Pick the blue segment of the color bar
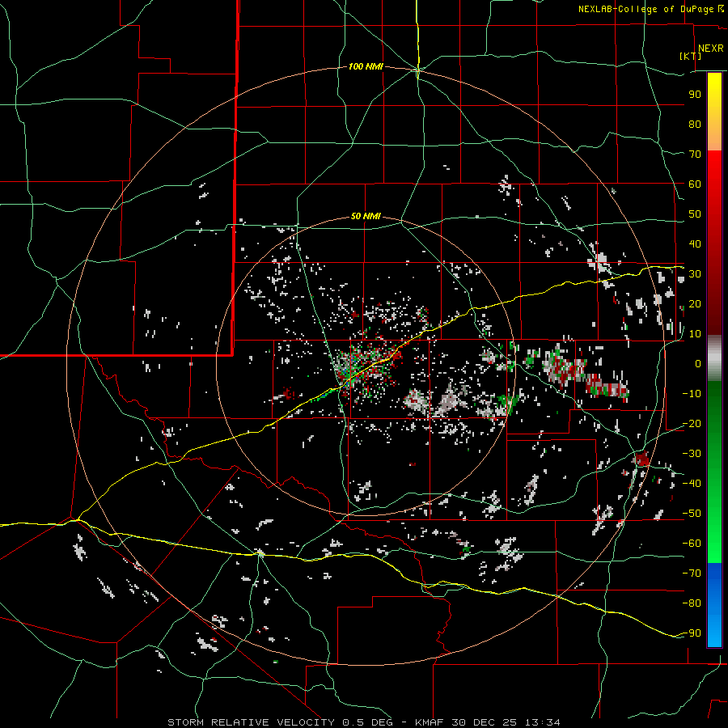728x728 pixels. pos(714,605)
